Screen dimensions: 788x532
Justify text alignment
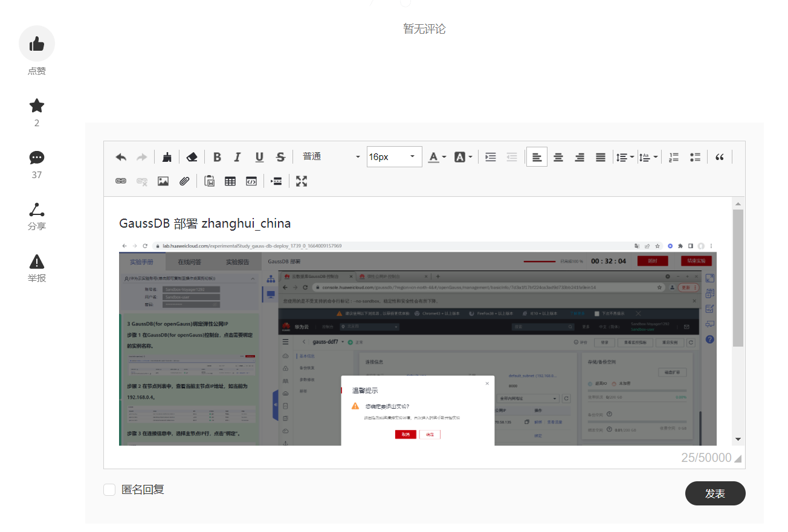(x=601, y=157)
